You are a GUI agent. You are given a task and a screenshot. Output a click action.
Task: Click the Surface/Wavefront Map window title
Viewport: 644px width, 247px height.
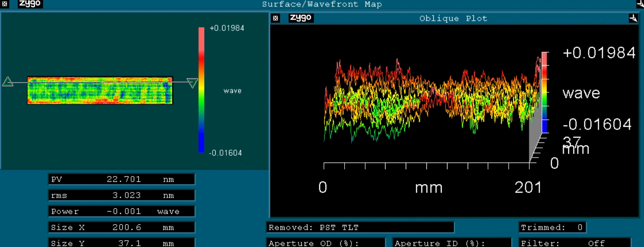pos(322,4)
